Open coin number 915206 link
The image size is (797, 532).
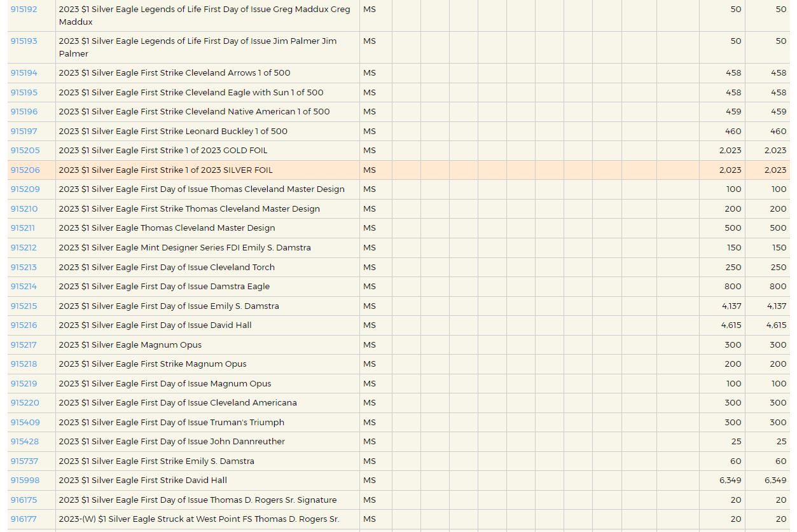[25, 170]
